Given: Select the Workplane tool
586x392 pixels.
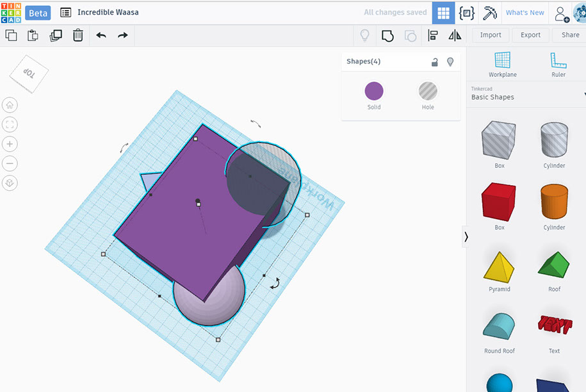Looking at the screenshot, I should coord(503,64).
